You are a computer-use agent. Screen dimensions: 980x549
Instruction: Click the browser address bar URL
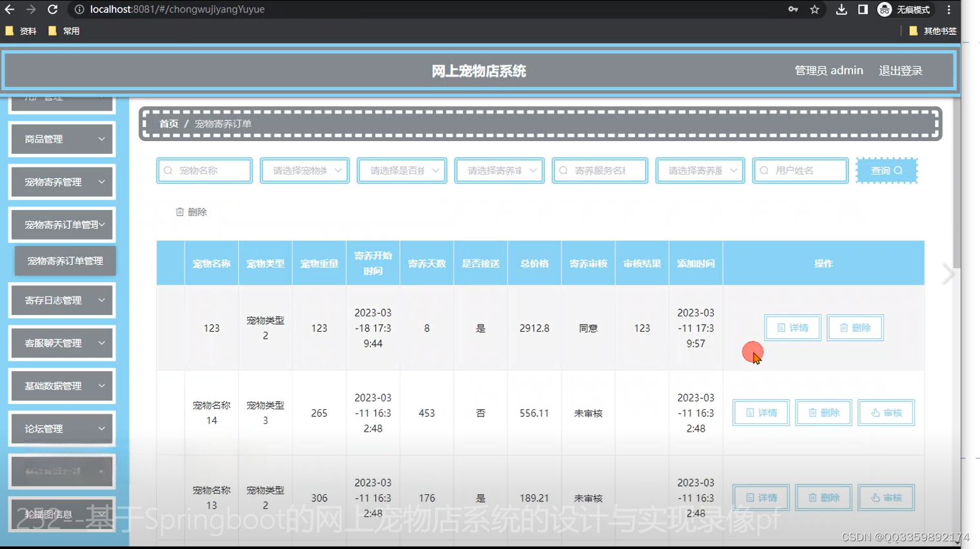tap(177, 9)
